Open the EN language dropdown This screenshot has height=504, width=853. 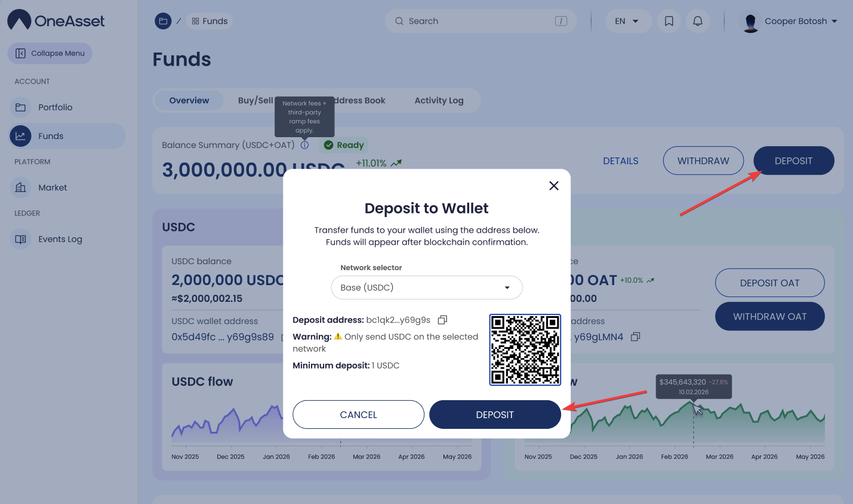pyautogui.click(x=628, y=21)
